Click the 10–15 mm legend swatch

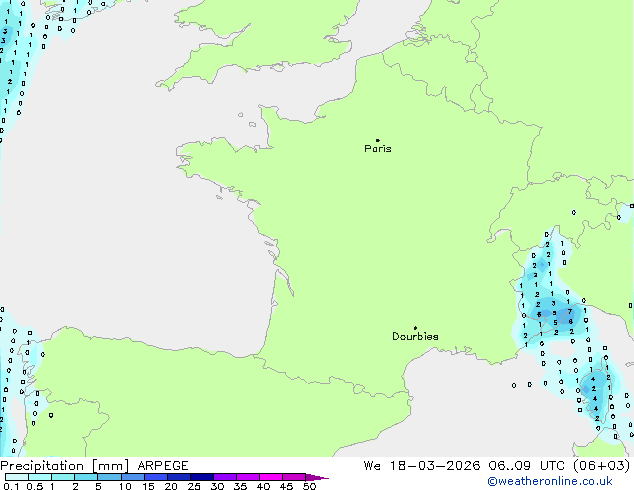click(133, 477)
